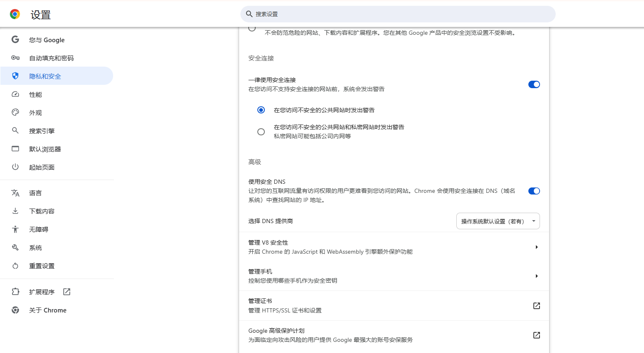Screen dimensions: 644x353
Task: Click the 设置 page title
Action: (x=41, y=15)
